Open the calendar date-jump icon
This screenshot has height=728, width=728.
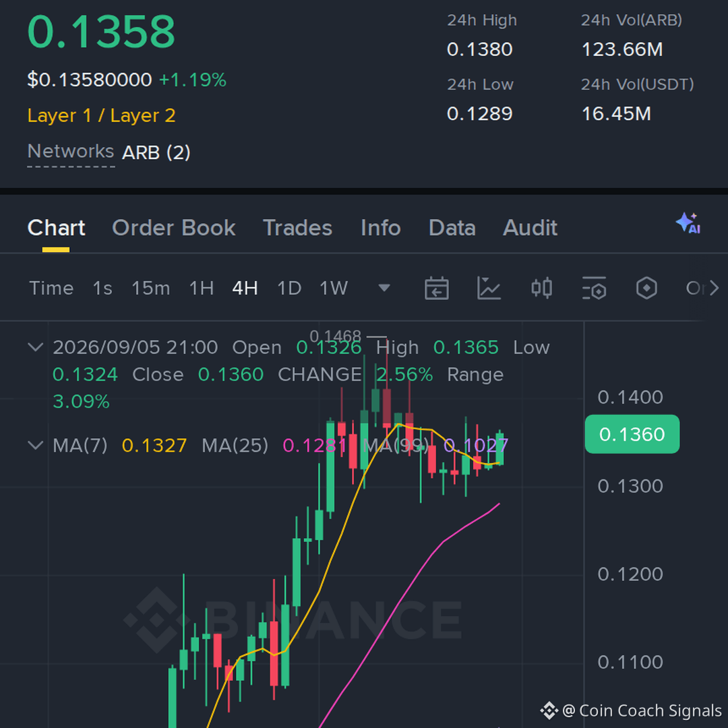pyautogui.click(x=436, y=289)
